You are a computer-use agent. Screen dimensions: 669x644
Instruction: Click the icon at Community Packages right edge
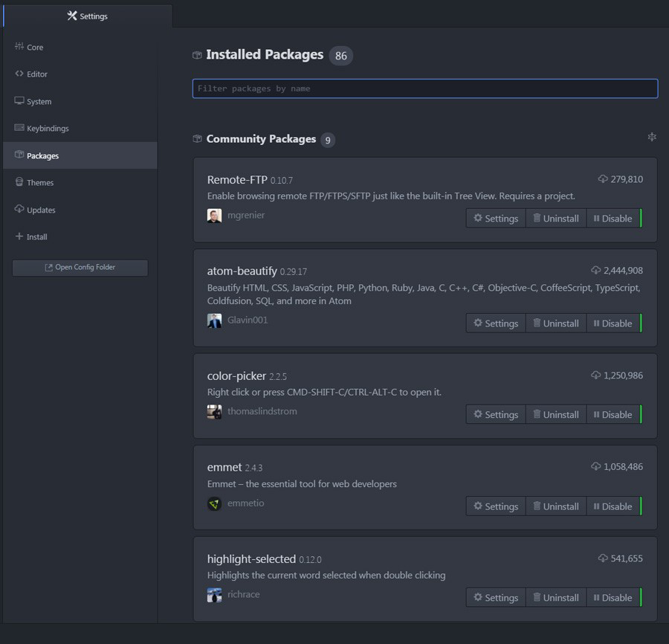point(652,137)
